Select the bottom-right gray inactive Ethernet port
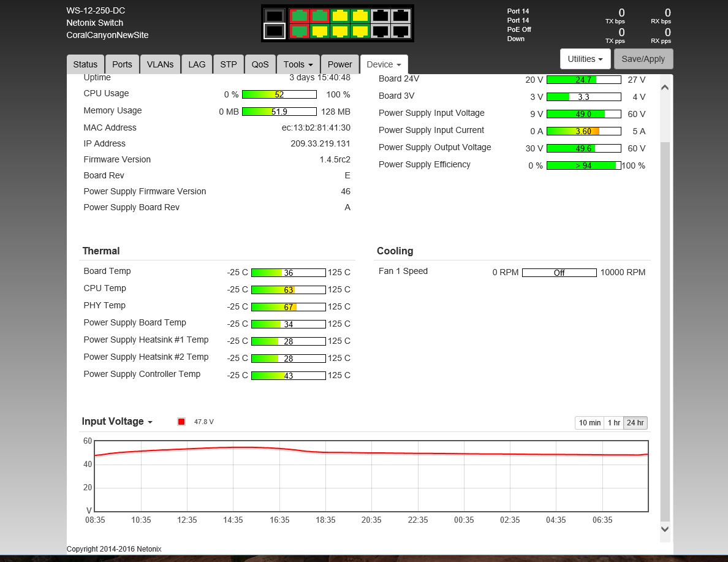This screenshot has width=728, height=562. pyautogui.click(x=401, y=31)
